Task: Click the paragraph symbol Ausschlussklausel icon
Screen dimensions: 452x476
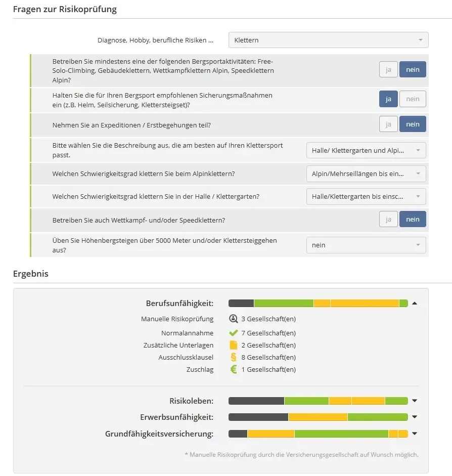Action: point(233,358)
